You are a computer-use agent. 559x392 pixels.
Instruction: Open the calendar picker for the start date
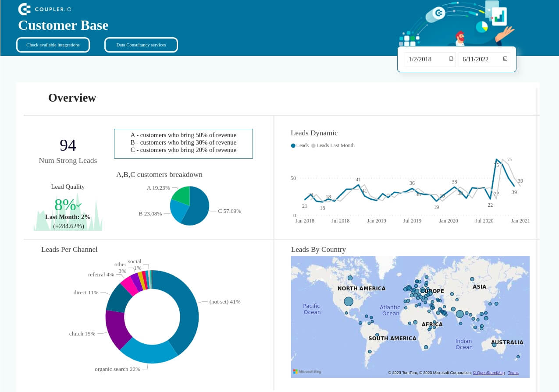[x=451, y=59]
